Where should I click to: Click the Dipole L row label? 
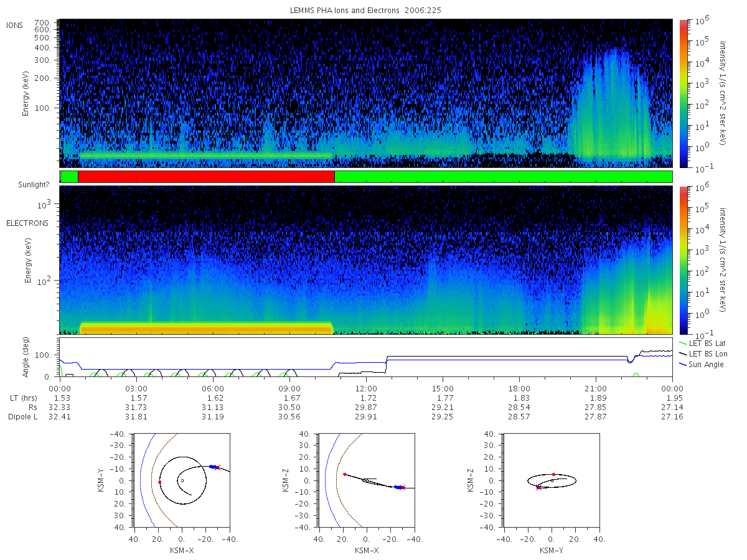23,416
